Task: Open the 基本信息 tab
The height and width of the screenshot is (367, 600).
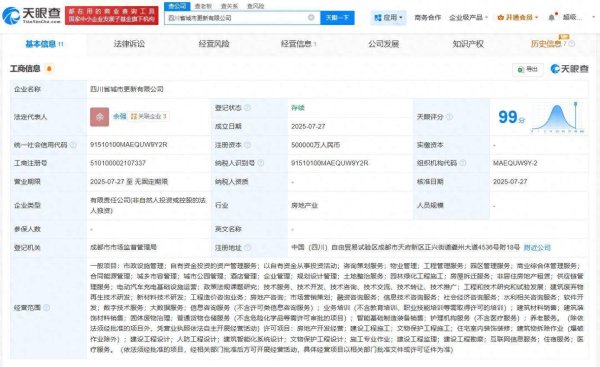Action: click(44, 44)
